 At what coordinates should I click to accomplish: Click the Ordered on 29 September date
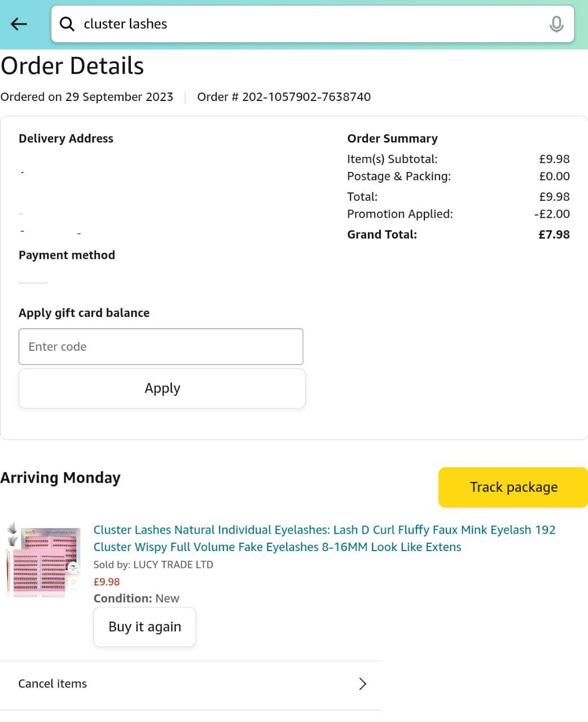pos(87,97)
